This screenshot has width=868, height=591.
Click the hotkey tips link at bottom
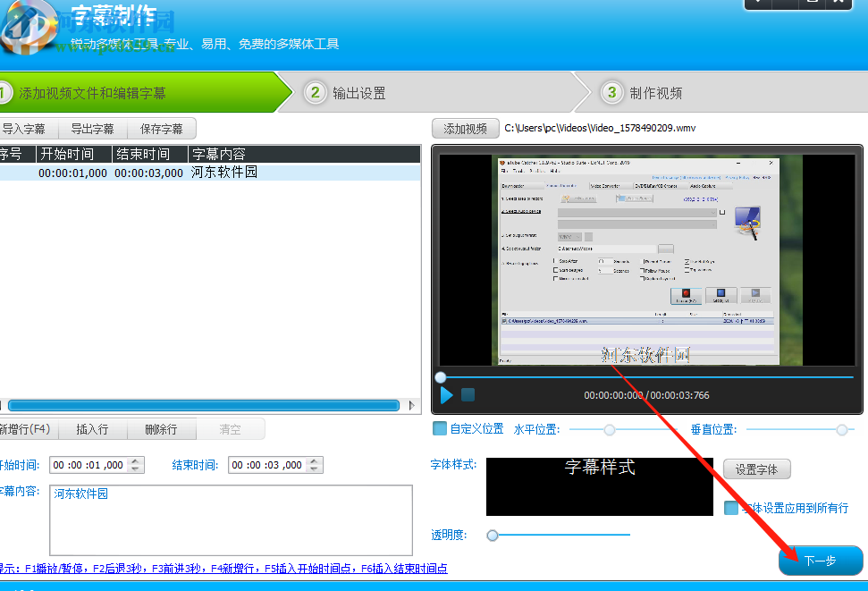coord(223,569)
